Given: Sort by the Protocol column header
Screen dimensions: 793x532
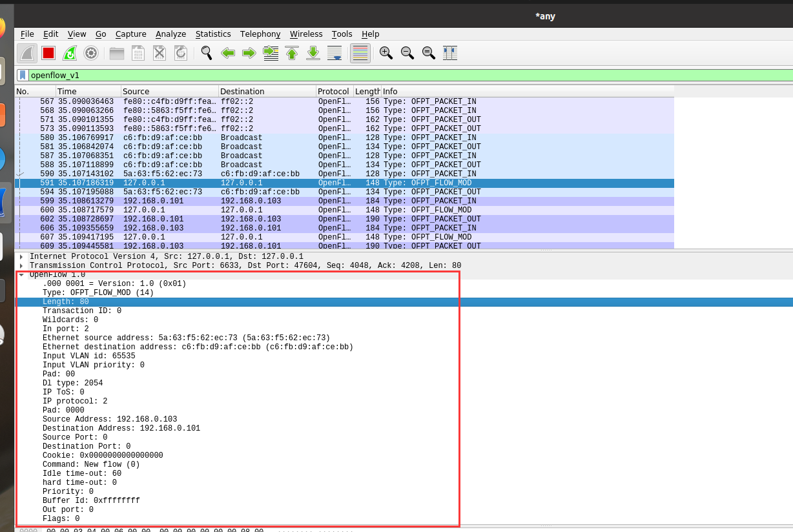Looking at the screenshot, I should 335,91.
